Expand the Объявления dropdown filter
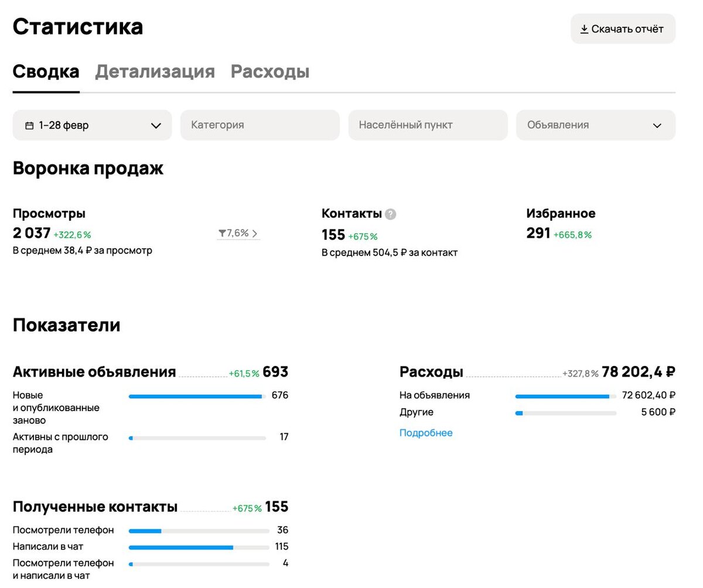 click(x=596, y=125)
